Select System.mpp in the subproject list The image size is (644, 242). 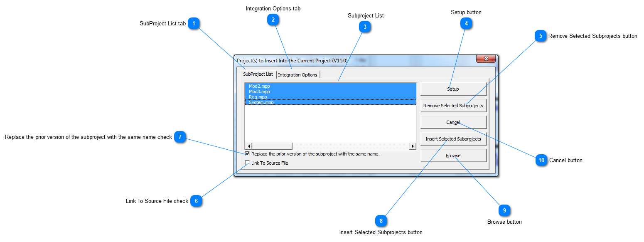(x=331, y=102)
